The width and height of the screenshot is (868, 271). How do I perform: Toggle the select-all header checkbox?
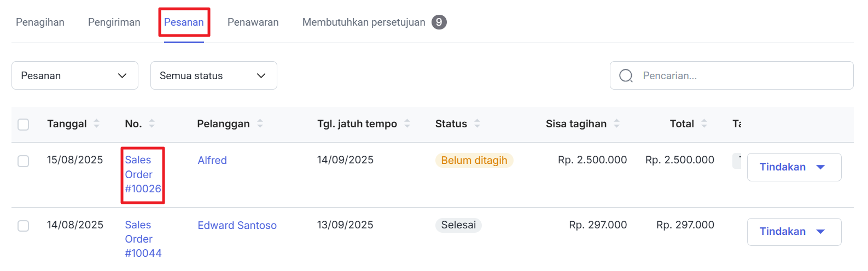point(24,125)
